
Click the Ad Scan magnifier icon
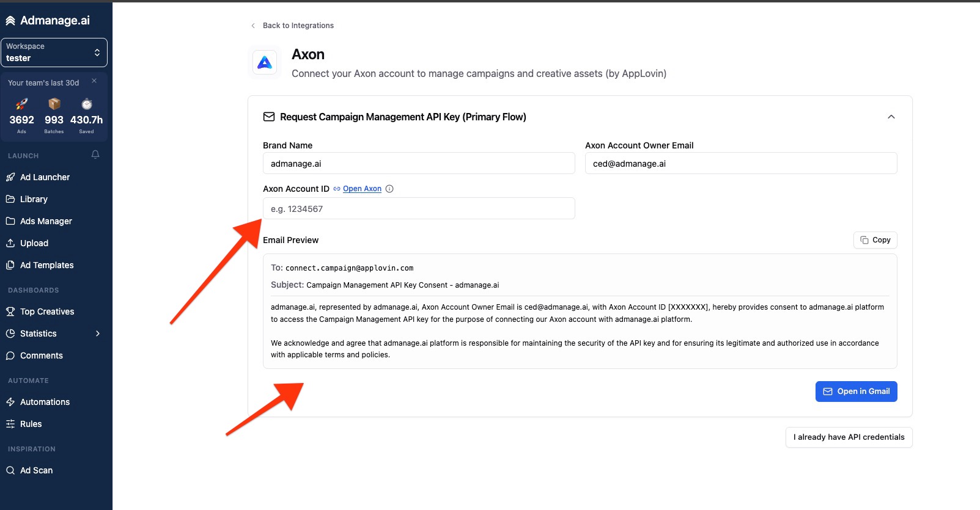click(x=10, y=470)
